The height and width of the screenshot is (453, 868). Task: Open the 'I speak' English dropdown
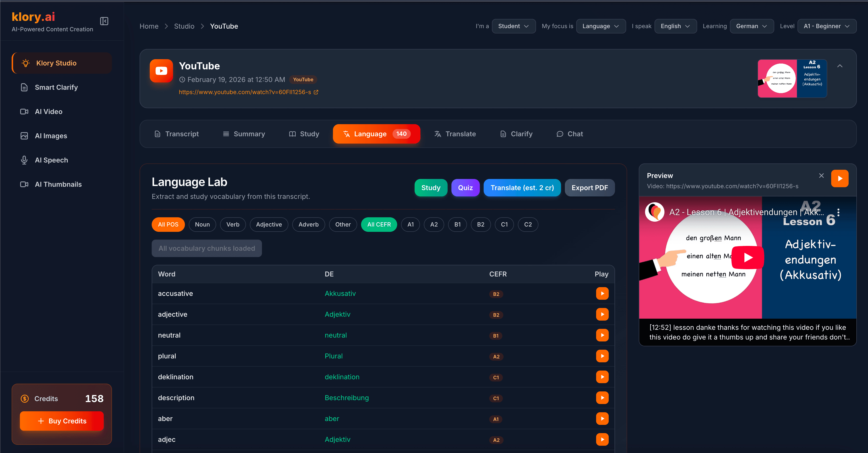pos(675,26)
